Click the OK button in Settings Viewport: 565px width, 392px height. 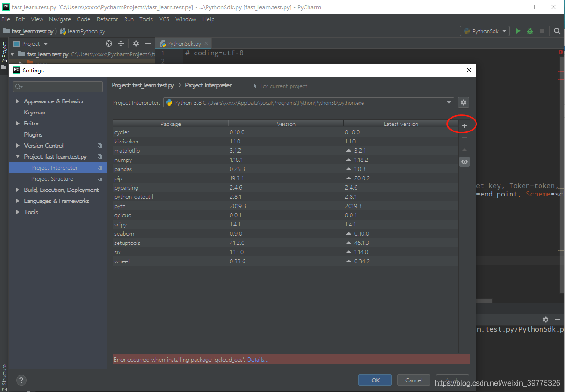pyautogui.click(x=375, y=380)
